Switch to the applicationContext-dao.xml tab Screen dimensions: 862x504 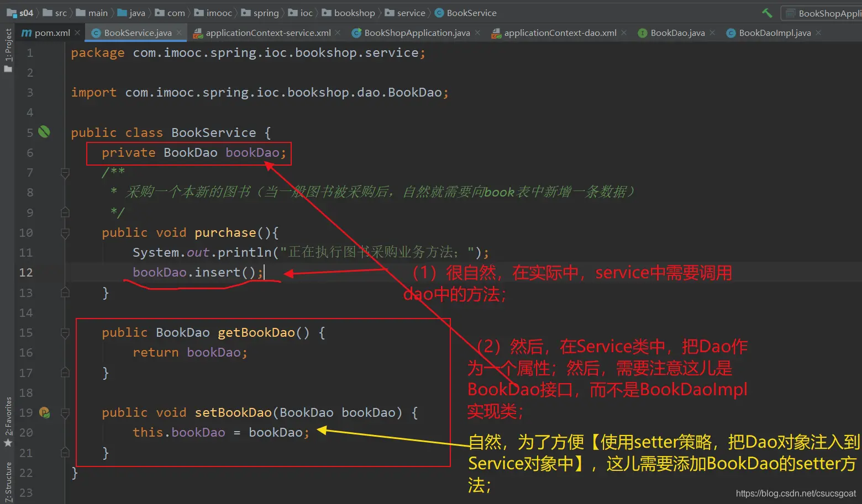coord(560,33)
